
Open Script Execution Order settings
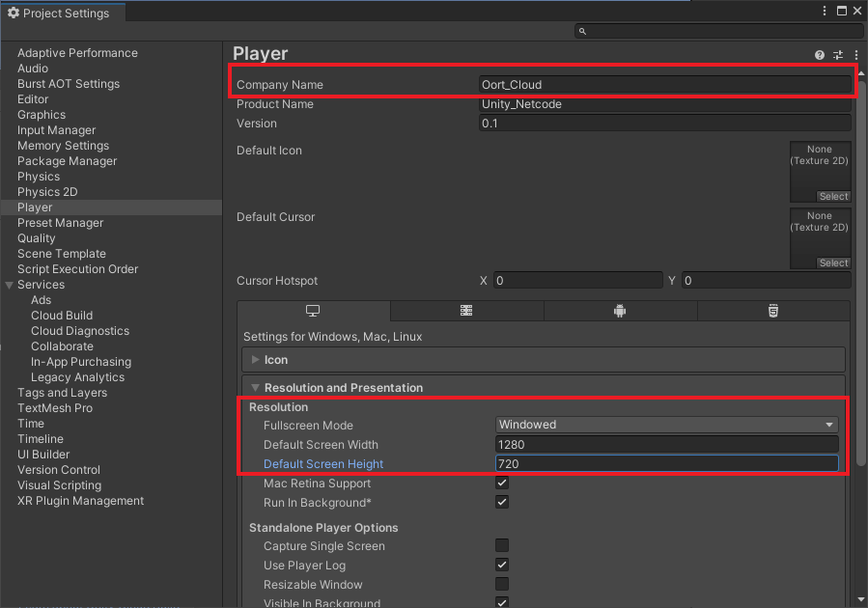point(77,269)
